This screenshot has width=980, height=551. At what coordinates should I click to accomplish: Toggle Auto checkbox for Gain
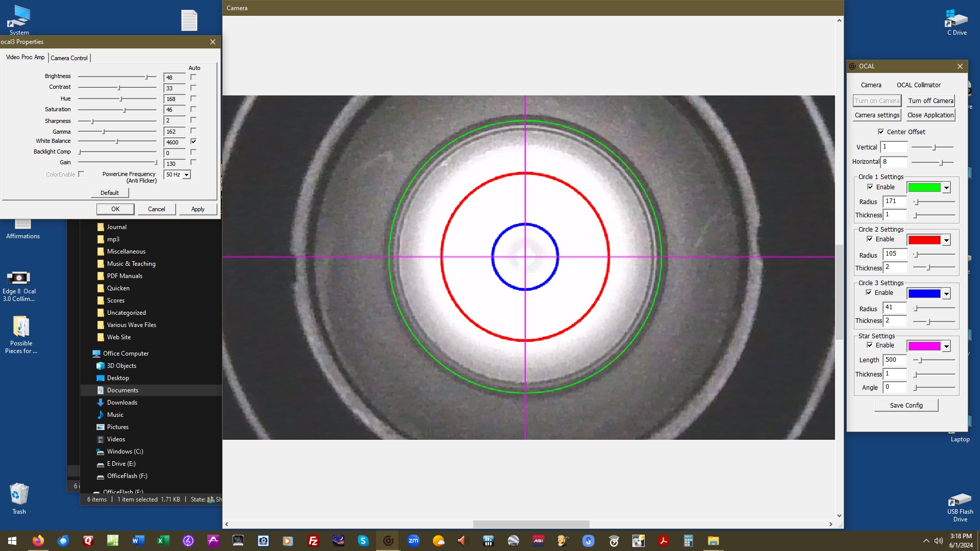193,162
